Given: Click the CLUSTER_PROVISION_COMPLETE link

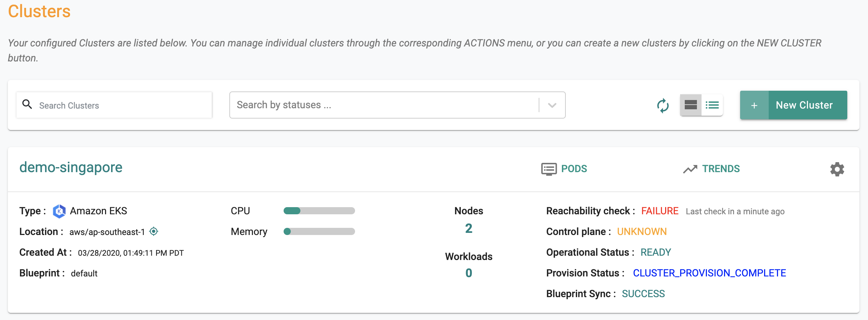Looking at the screenshot, I should pyautogui.click(x=709, y=273).
